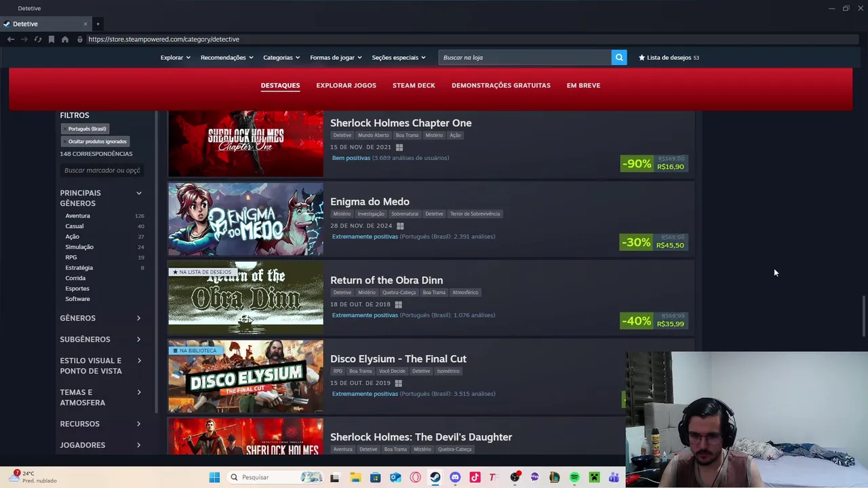Open TikTok from the taskbar
The height and width of the screenshot is (488, 868).
pos(475,477)
